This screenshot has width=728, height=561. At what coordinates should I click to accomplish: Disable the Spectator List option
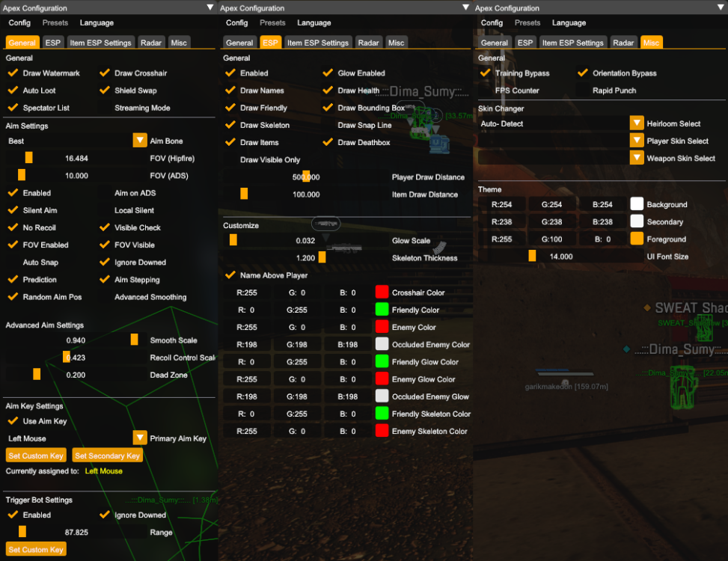13,107
